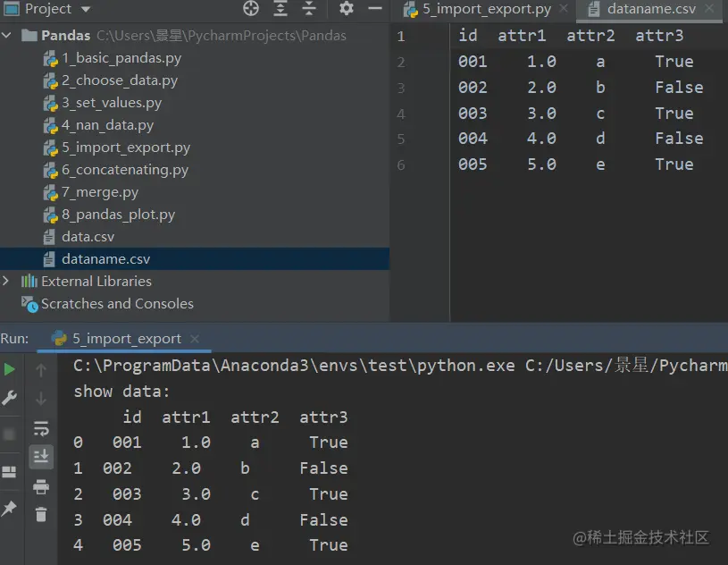The image size is (728, 565).
Task: Open run configuration wrench icon
Action: [x=9, y=398]
